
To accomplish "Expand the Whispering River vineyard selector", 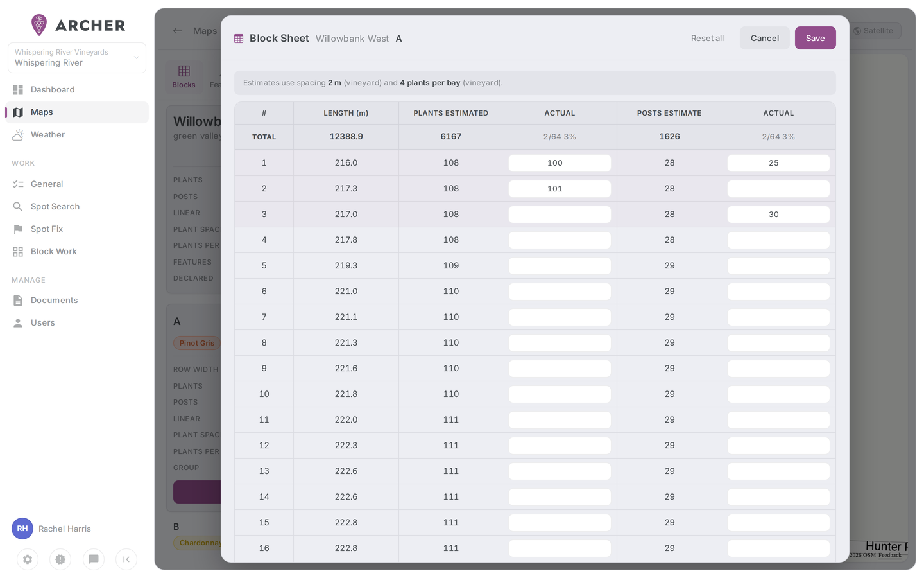I will coord(77,58).
